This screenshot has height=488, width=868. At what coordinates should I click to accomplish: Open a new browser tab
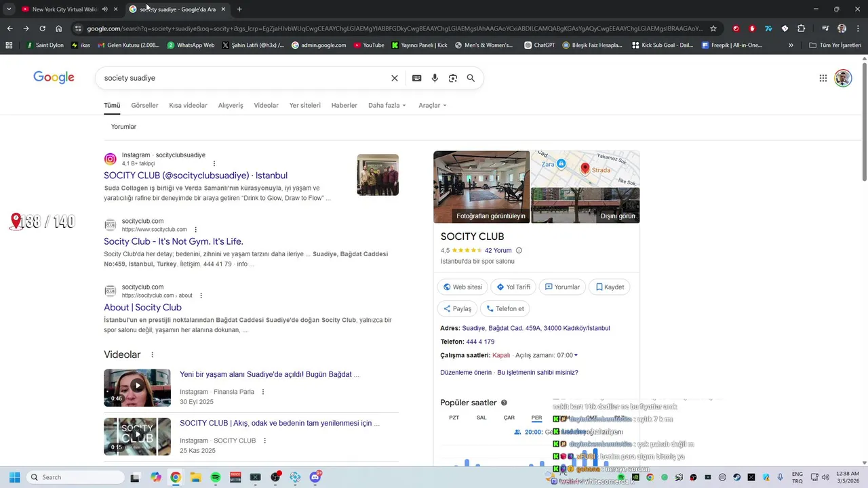[x=239, y=9]
